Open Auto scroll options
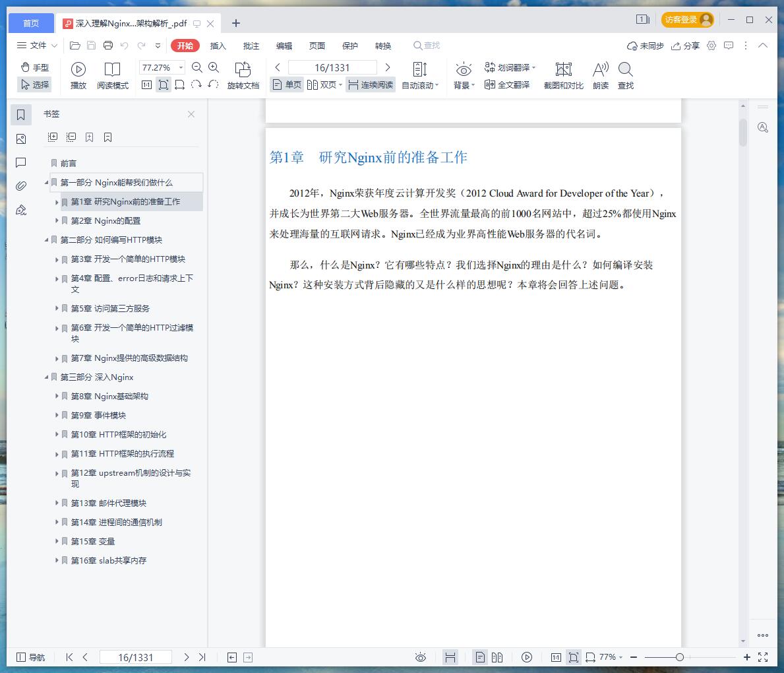784x673 pixels. [420, 76]
